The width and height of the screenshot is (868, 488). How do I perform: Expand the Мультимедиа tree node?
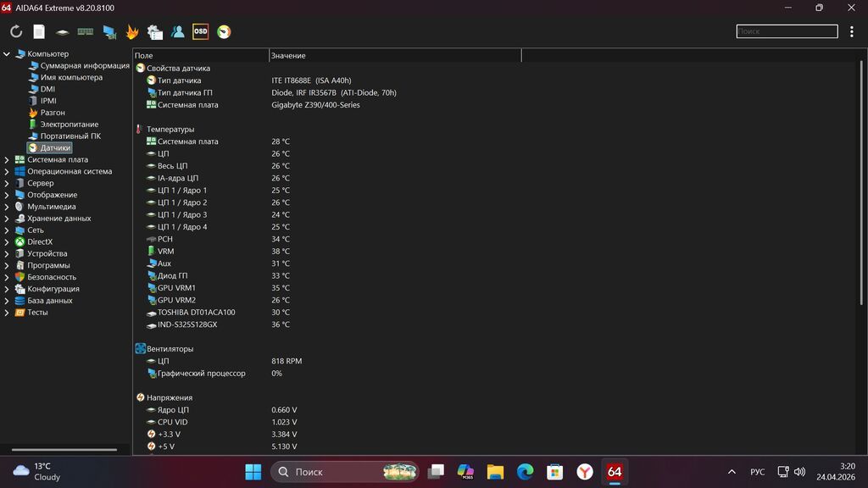(7, 207)
